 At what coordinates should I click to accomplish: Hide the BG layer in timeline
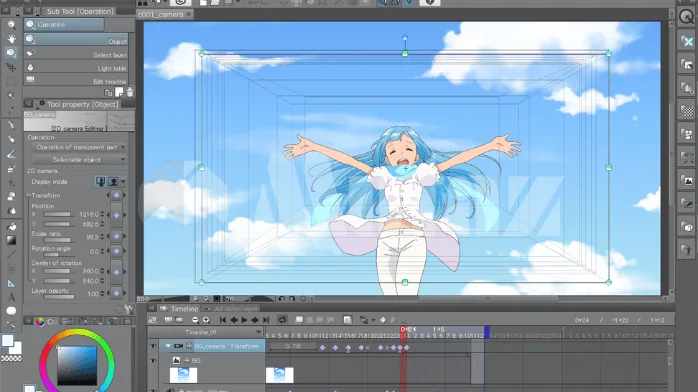153,361
